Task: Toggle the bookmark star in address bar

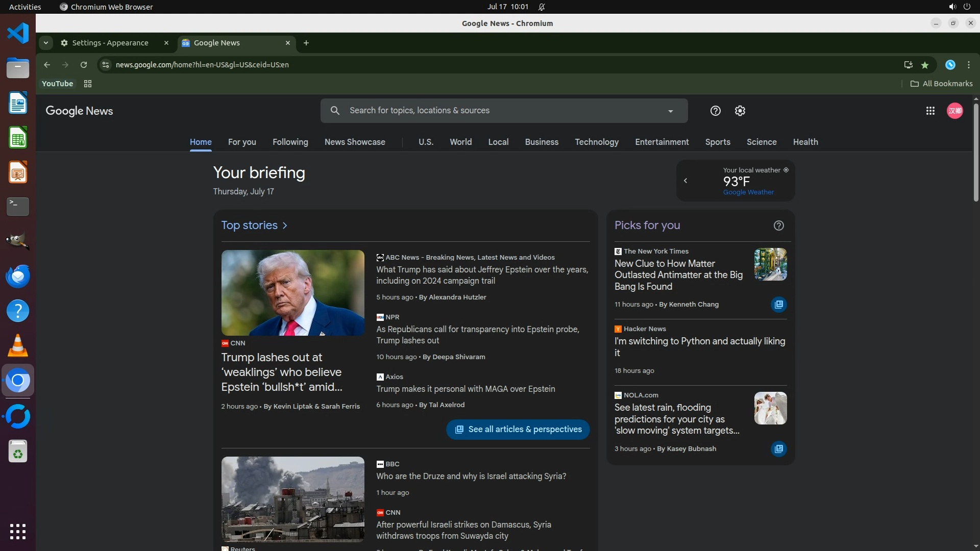Action: [924, 65]
